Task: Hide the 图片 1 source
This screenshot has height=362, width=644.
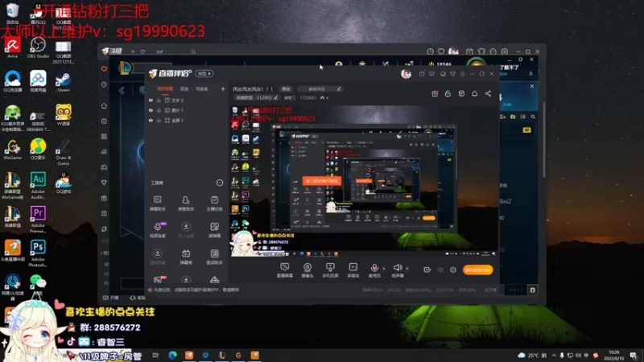Action: (x=151, y=110)
